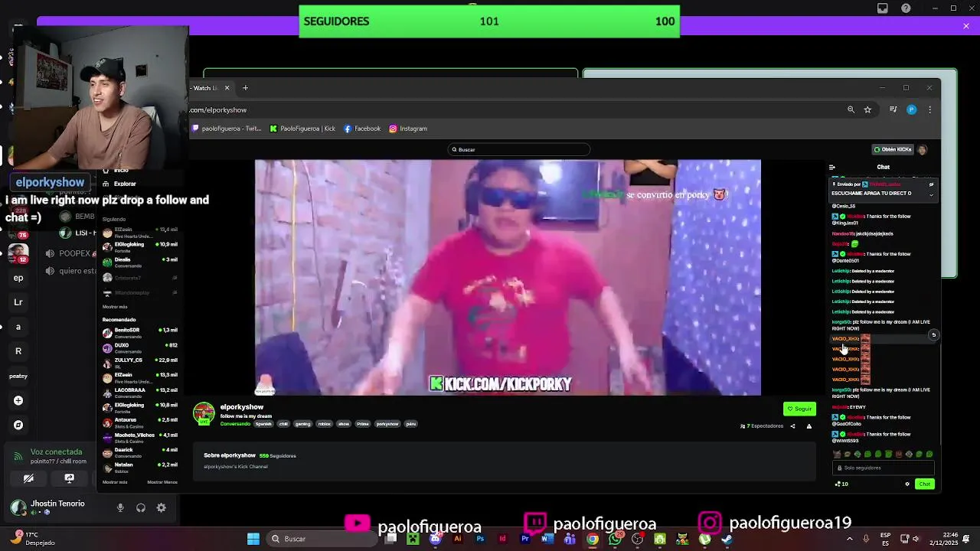The width and height of the screenshot is (980, 551).
Task: Click the browser zoom magnifier icon
Action: pos(851,109)
